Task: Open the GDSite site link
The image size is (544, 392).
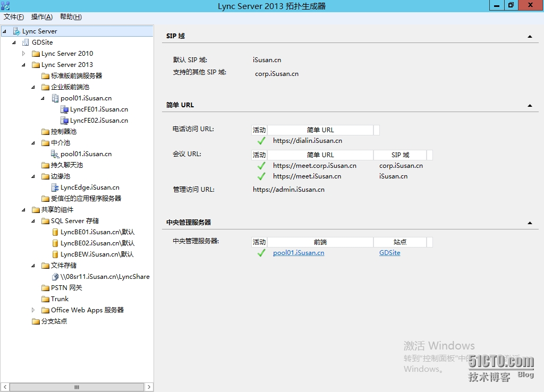Action: point(389,253)
